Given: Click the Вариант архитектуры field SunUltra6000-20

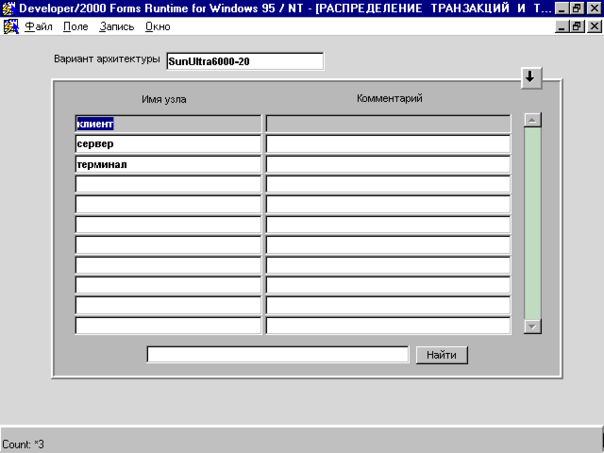Looking at the screenshot, I should 245,61.
